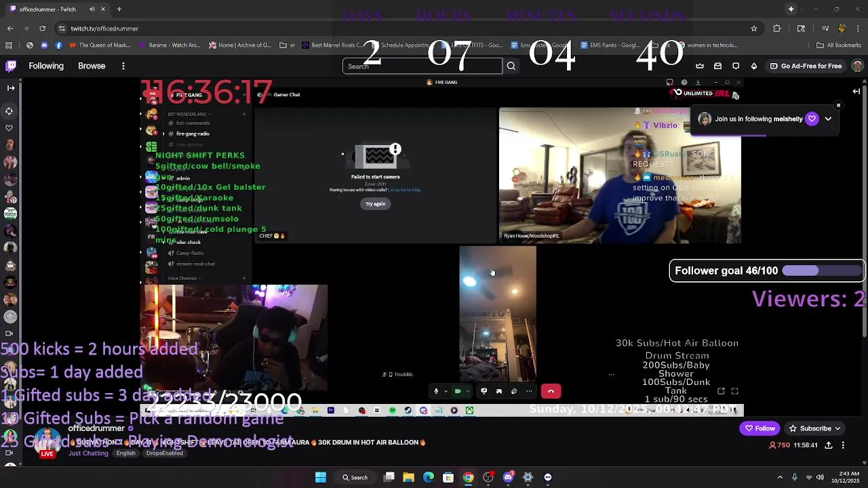Disconnect the Discord call with red button
Image resolution: width=868 pixels, height=488 pixels.
(x=551, y=391)
